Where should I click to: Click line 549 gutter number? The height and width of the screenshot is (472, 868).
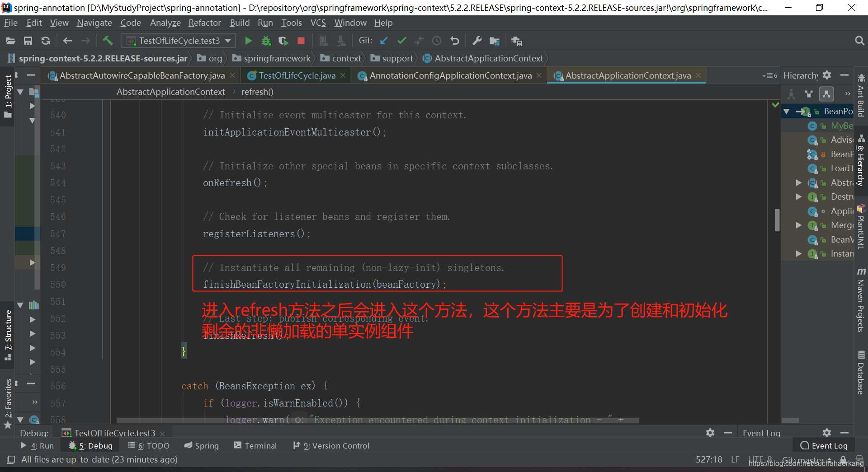[x=58, y=268]
